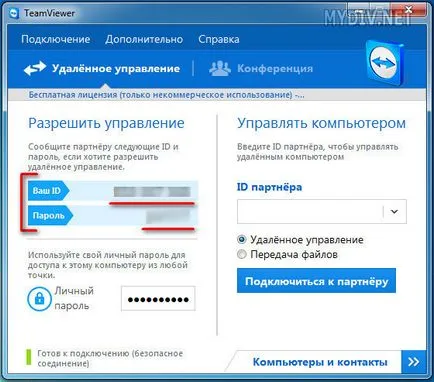Screen dimensions: 434x382
Task: Open Компьютеры и контакты panel
Action: click(x=320, y=362)
